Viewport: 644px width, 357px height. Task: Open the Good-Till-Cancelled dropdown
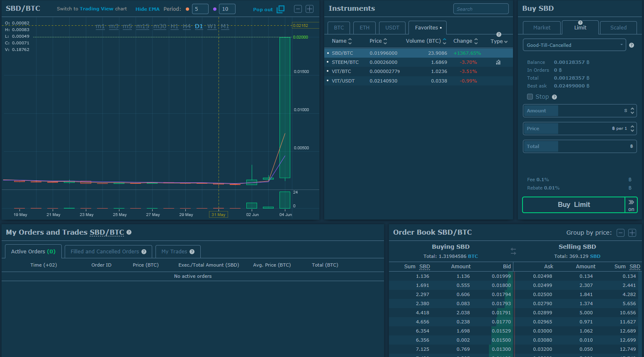(574, 45)
